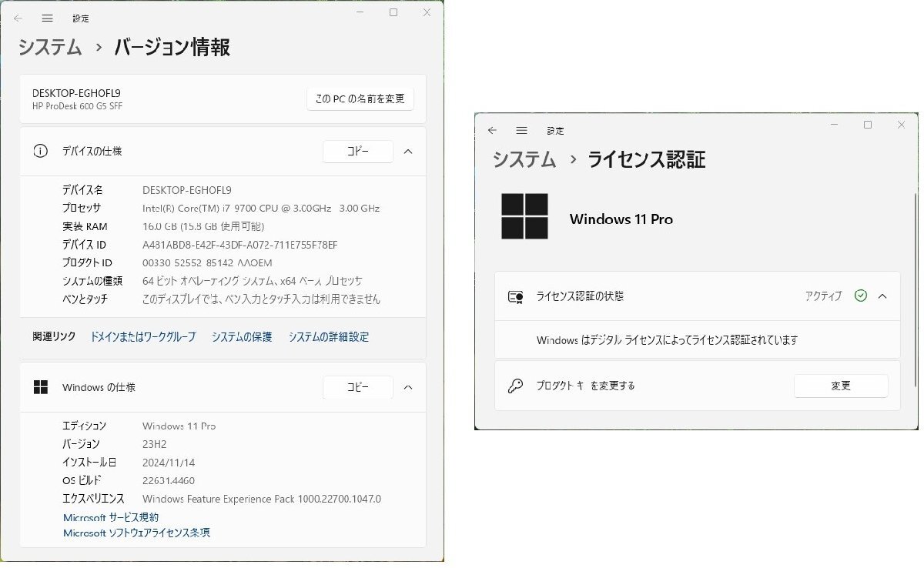Screen dimensions: 924x568
Task: Click 変更 to change product key
Action: point(841,386)
